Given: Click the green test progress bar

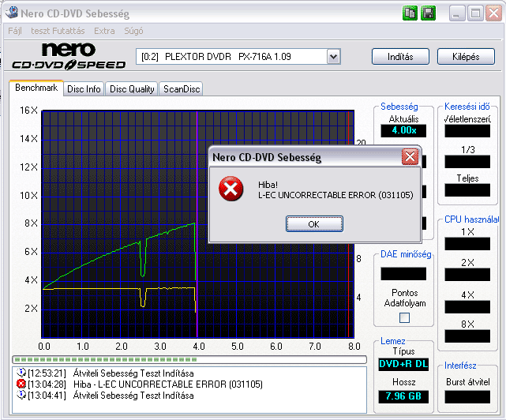Looking at the screenshot, I should click(189, 359).
